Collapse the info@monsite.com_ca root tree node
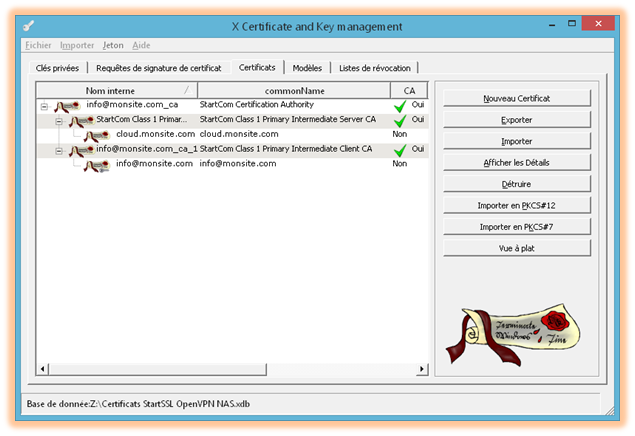This screenshot has height=436, width=635. [x=43, y=105]
